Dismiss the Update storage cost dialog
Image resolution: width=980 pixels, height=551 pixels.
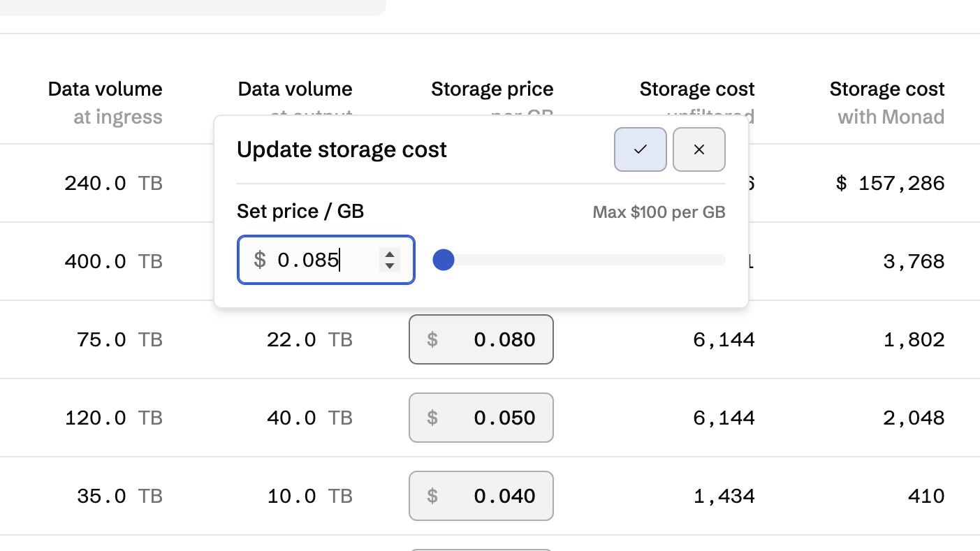point(699,149)
